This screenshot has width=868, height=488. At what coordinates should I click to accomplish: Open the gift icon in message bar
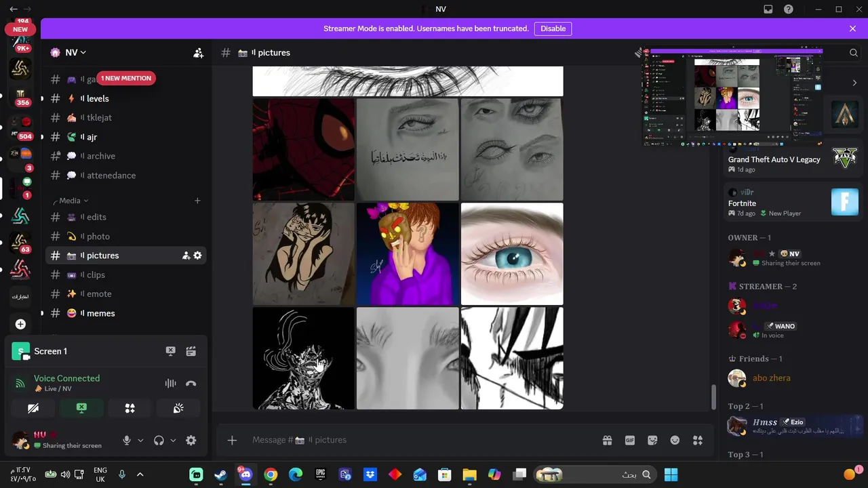pos(607,440)
